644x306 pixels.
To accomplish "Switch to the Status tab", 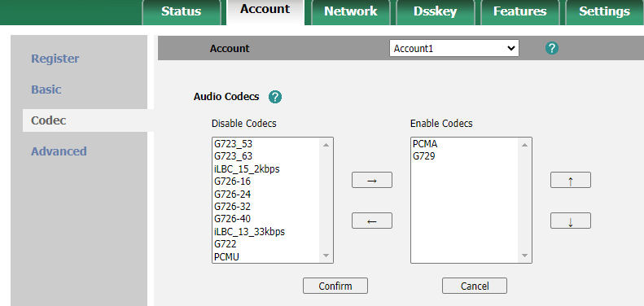I will [x=181, y=11].
